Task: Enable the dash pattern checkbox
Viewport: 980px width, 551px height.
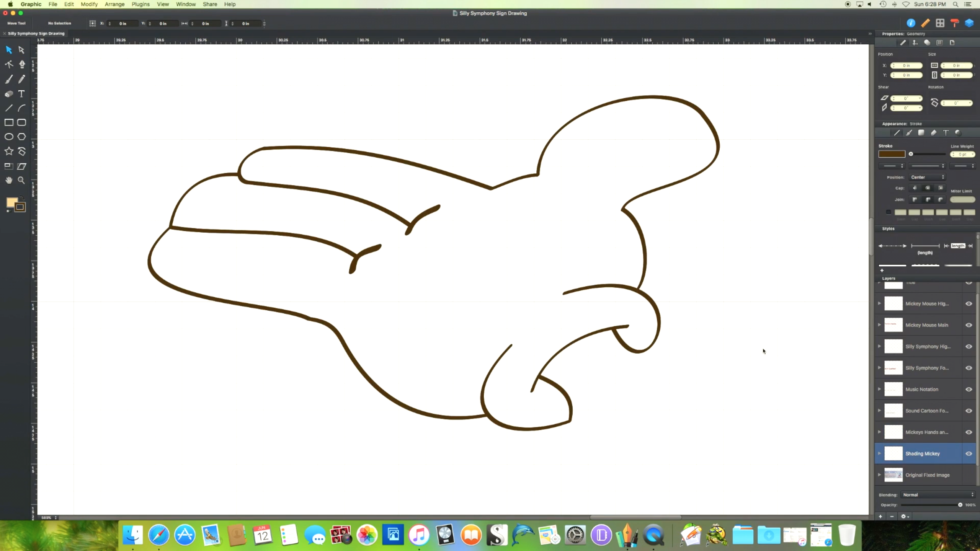Action: tap(889, 212)
